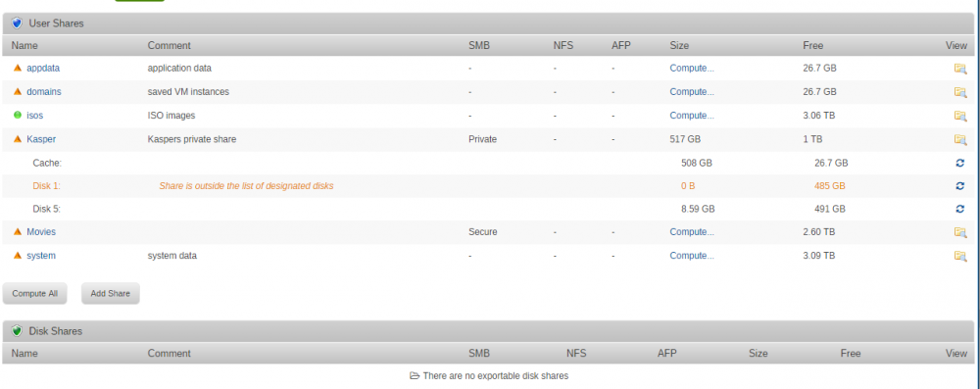Image resolution: width=980 pixels, height=389 pixels.
Task: Click the 'Cache:' row label
Action: pos(47,163)
